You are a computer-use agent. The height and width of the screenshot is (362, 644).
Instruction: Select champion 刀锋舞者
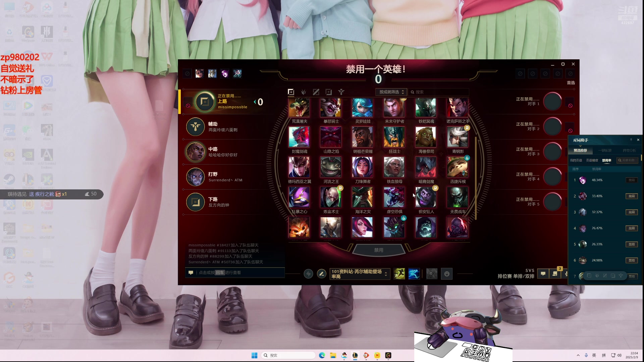tap(362, 167)
